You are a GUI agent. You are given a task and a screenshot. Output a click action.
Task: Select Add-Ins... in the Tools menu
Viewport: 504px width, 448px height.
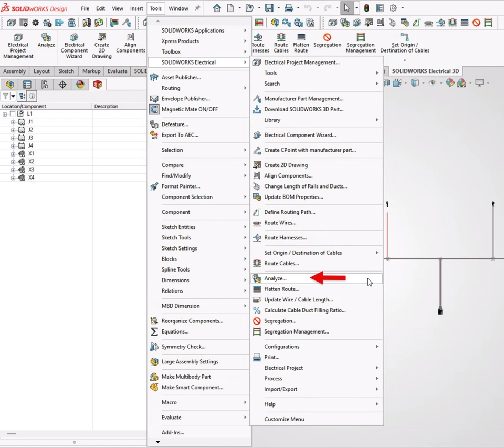(x=198, y=433)
